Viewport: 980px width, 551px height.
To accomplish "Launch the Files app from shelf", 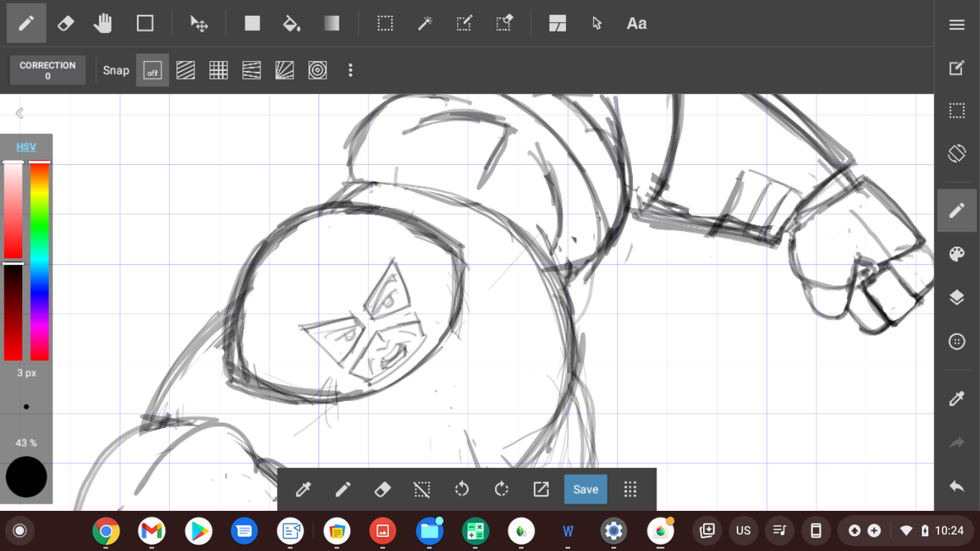I will coord(430,532).
